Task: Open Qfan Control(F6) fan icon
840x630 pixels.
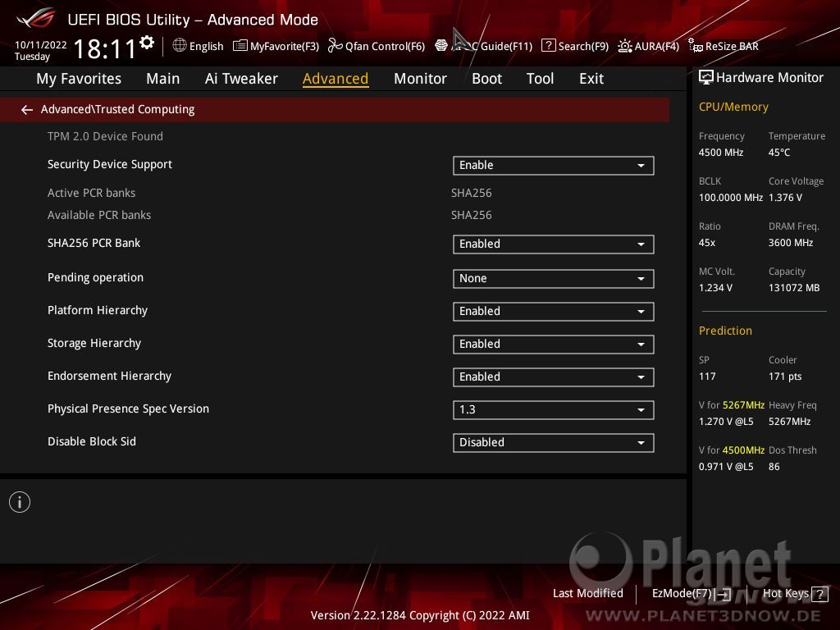Action: pos(335,46)
